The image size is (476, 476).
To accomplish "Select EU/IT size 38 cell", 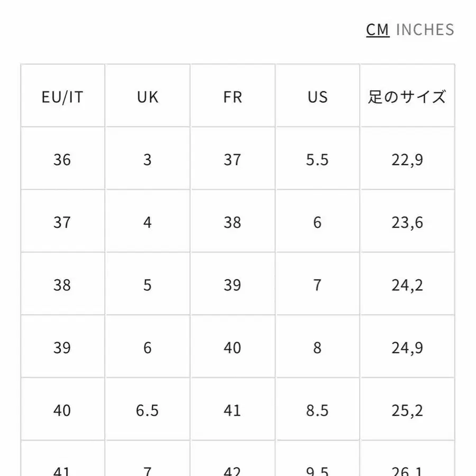I will pyautogui.click(x=62, y=285).
